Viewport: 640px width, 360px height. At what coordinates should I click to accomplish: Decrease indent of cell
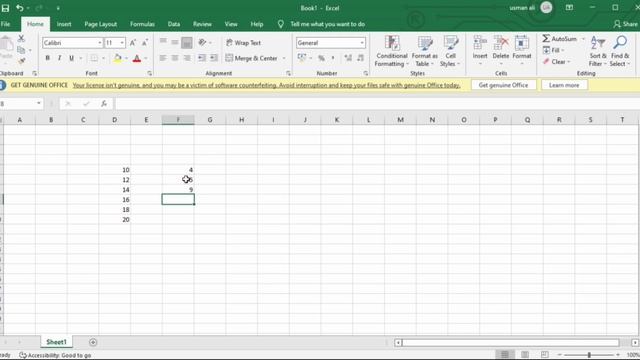pyautogui.click(x=202, y=58)
